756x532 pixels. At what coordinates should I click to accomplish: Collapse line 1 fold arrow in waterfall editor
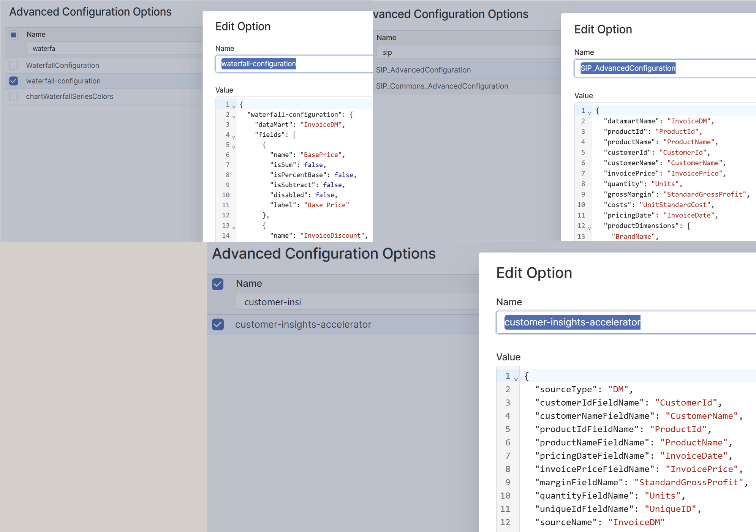(234, 107)
